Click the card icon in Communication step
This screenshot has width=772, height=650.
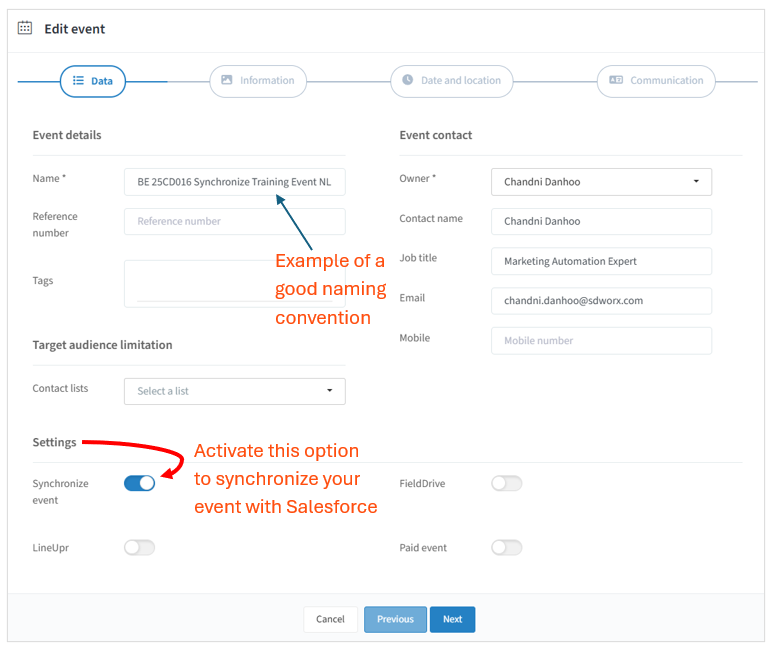pos(616,80)
